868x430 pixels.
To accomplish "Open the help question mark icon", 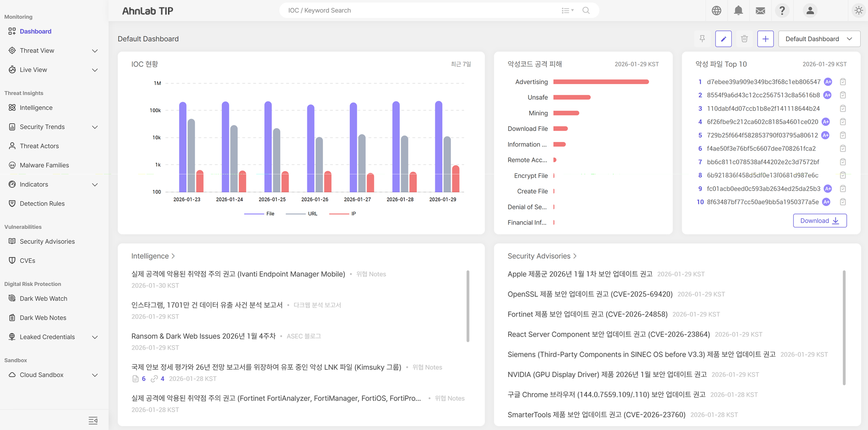I will pyautogui.click(x=782, y=10).
